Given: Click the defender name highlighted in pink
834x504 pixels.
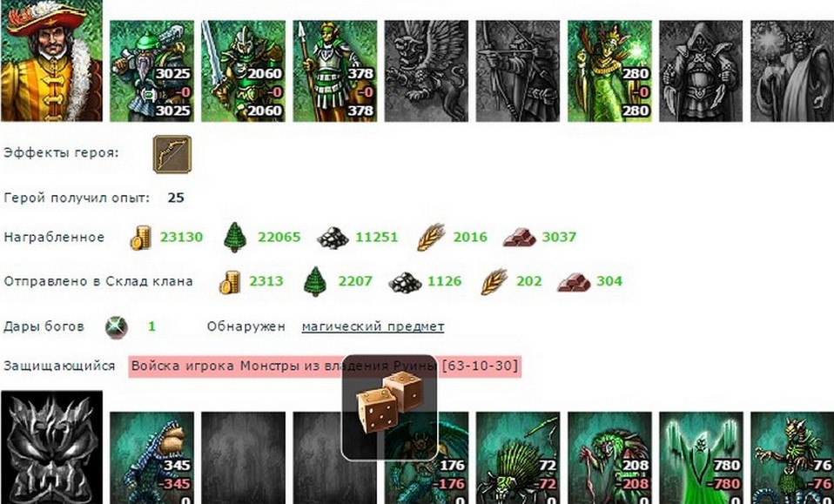Looking at the screenshot, I should tap(325, 366).
